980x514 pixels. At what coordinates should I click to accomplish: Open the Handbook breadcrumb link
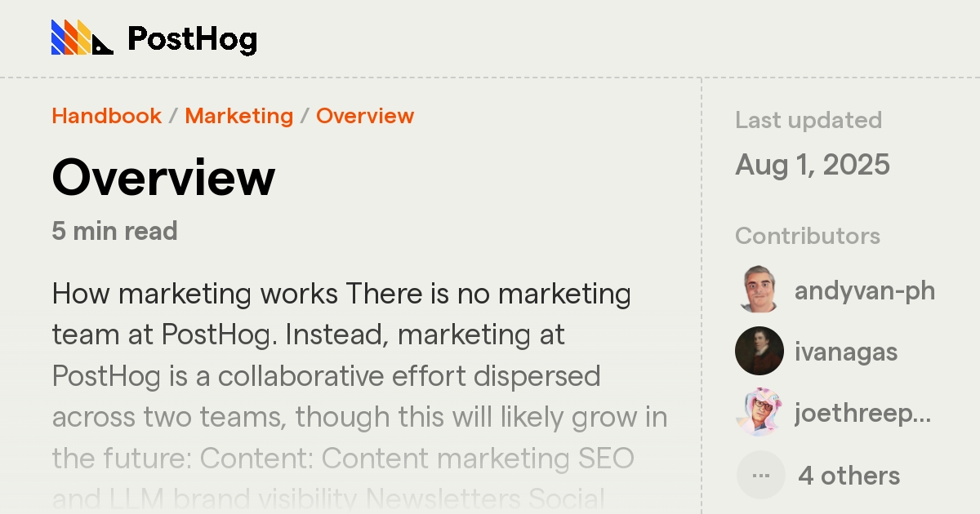click(x=106, y=116)
